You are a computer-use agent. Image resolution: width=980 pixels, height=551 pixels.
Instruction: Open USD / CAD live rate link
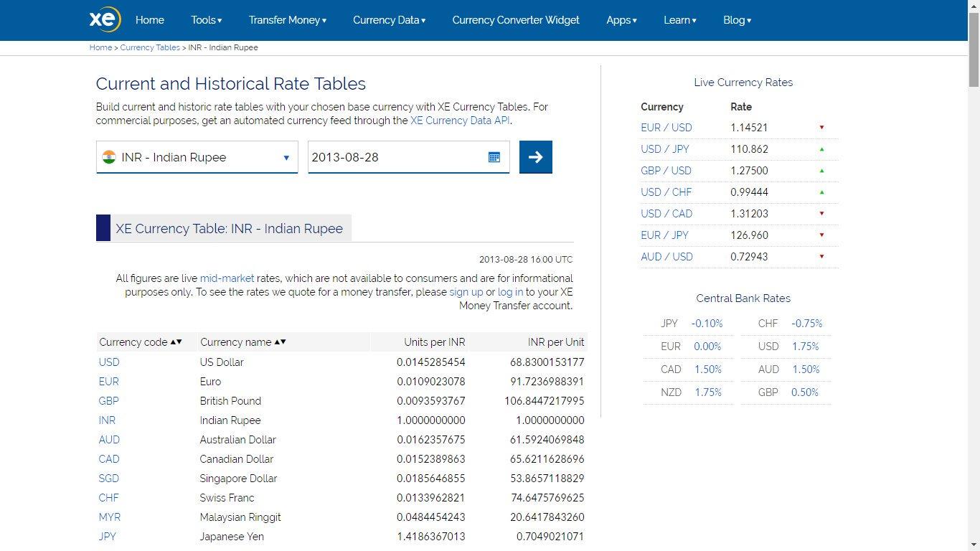click(x=666, y=214)
